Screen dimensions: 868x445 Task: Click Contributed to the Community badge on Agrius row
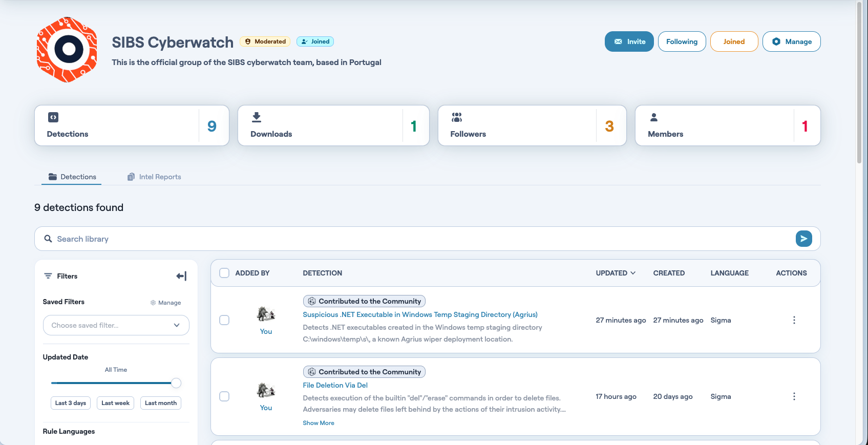click(364, 301)
